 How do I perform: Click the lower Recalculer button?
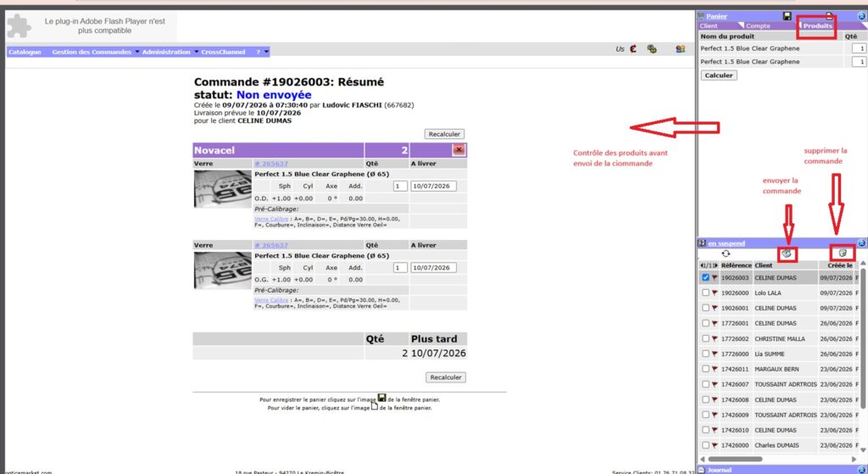tap(446, 377)
